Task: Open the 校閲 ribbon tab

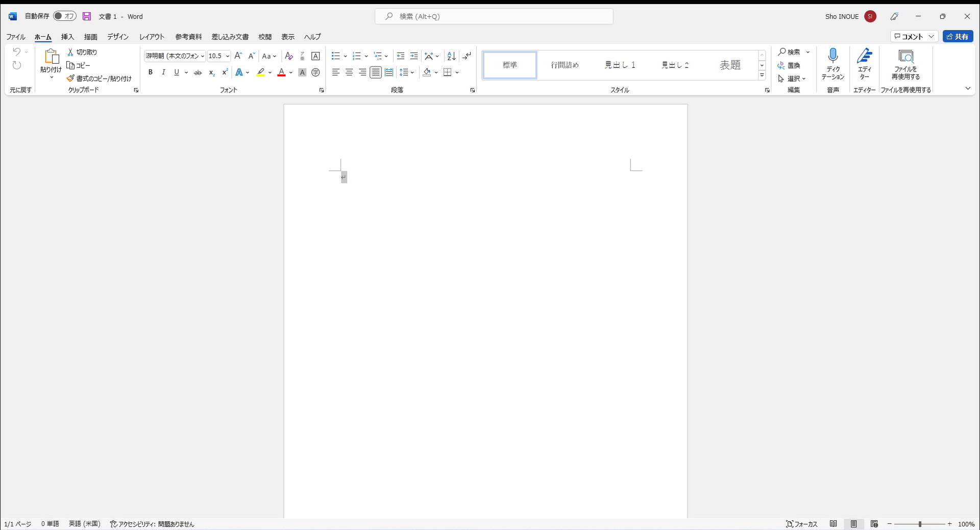Action: tap(265, 36)
